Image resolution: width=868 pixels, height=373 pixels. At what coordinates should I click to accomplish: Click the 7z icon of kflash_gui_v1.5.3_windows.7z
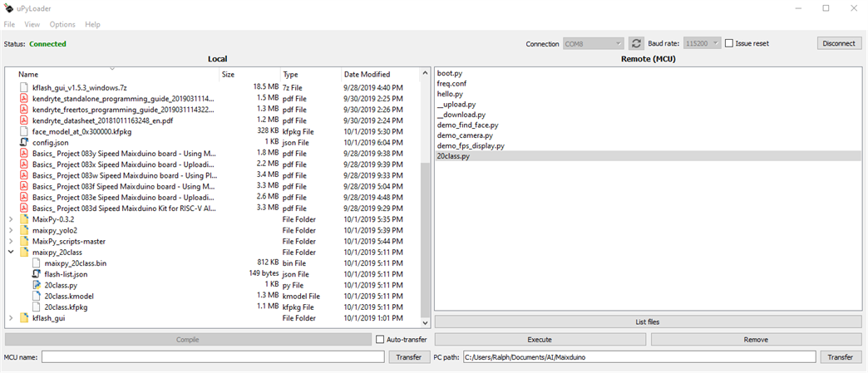point(24,87)
